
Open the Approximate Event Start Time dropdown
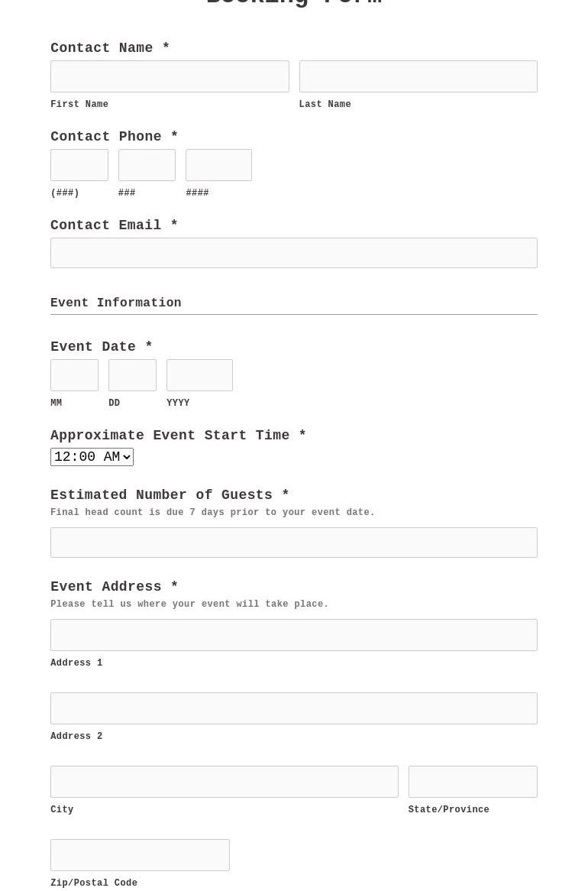92,457
